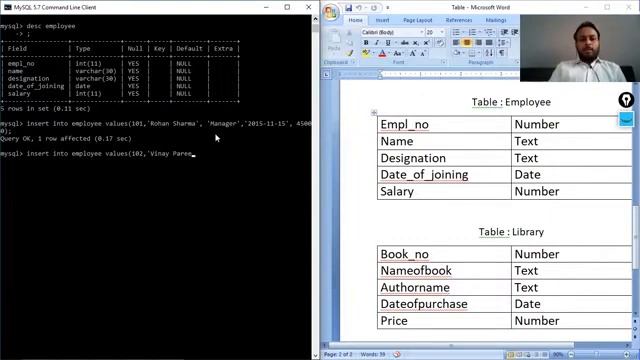Apply the yellow text highlight color
Screen dimensions: 640x360
[x=365, y=53]
